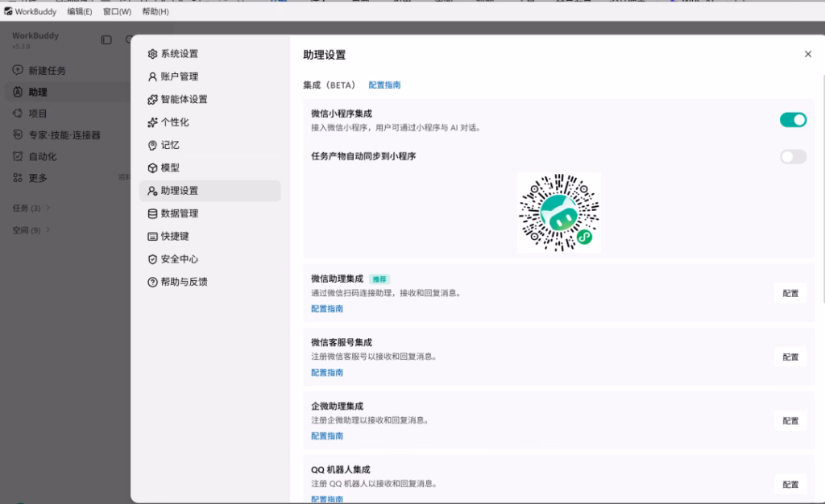
Task: Open 配置指南 link under 微信助理集成
Action: [x=327, y=309]
